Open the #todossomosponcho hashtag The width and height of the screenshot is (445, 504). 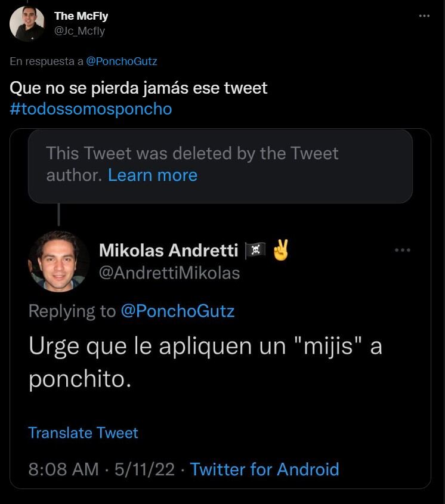91,109
